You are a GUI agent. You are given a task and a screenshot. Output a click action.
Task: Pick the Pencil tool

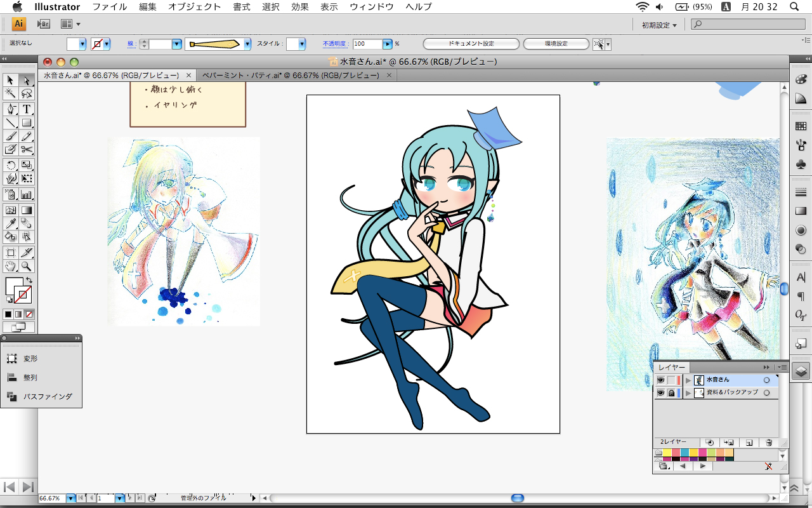coord(27,136)
